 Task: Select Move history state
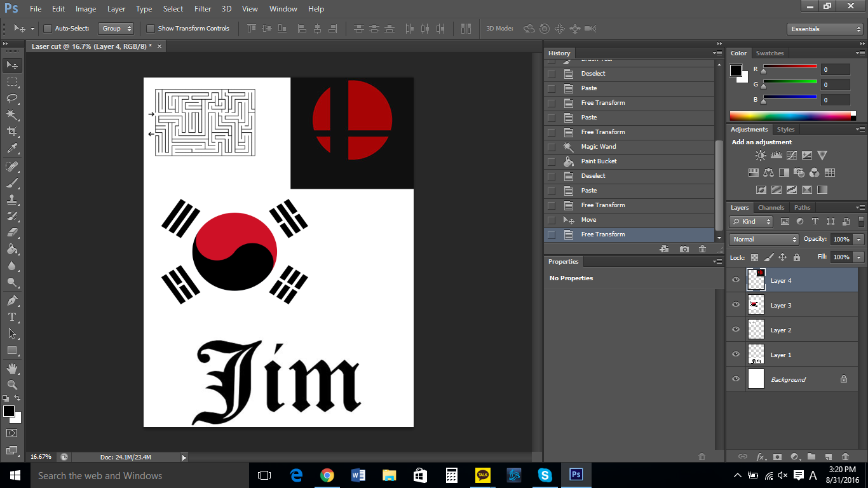point(629,220)
